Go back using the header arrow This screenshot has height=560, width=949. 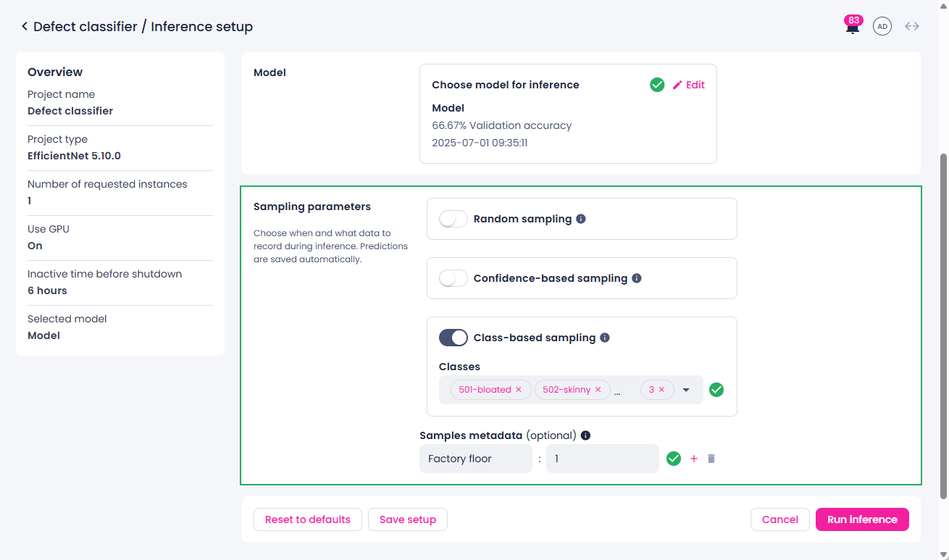pyautogui.click(x=24, y=27)
